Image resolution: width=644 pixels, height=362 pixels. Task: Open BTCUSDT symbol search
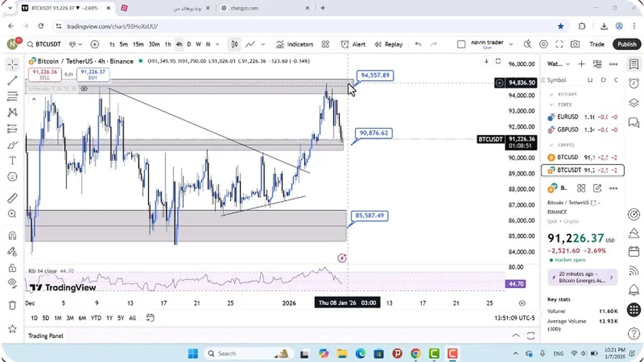click(x=43, y=45)
